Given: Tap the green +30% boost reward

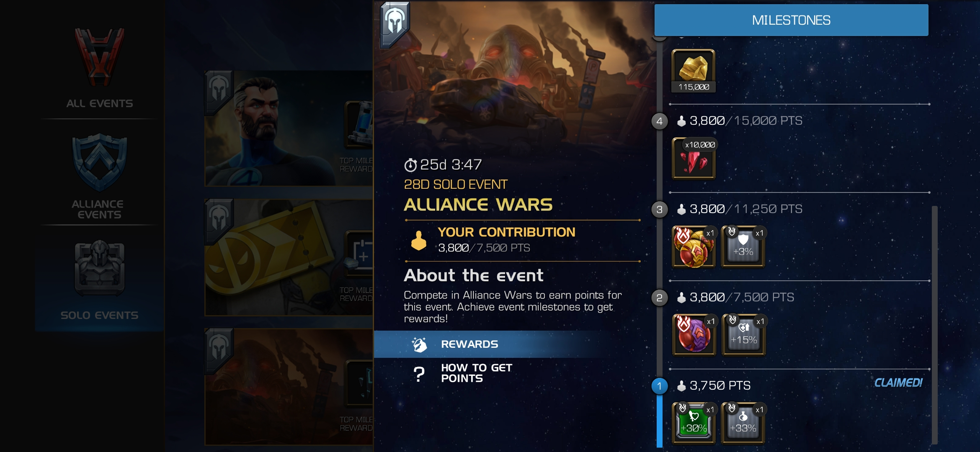Looking at the screenshot, I should click(x=694, y=423).
